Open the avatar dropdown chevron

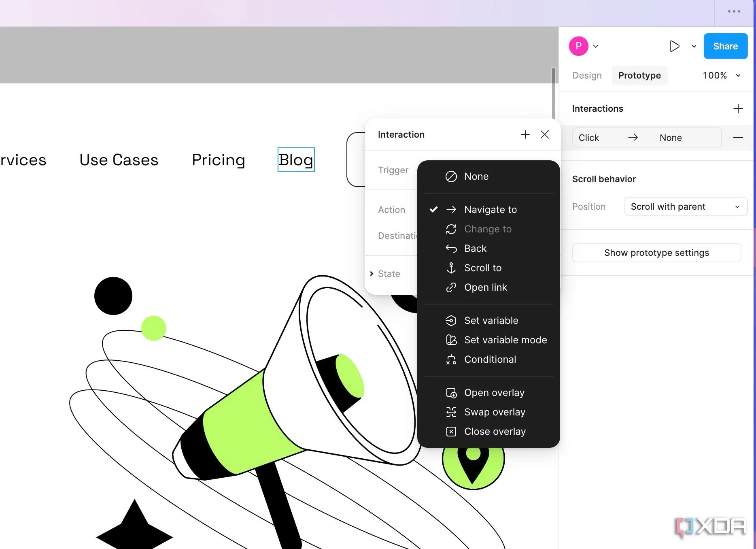tap(596, 46)
